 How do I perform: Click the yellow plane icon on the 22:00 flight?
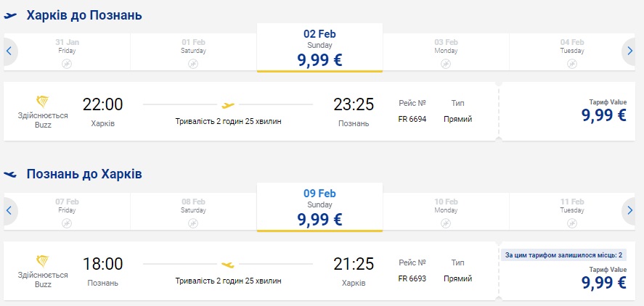tap(228, 104)
